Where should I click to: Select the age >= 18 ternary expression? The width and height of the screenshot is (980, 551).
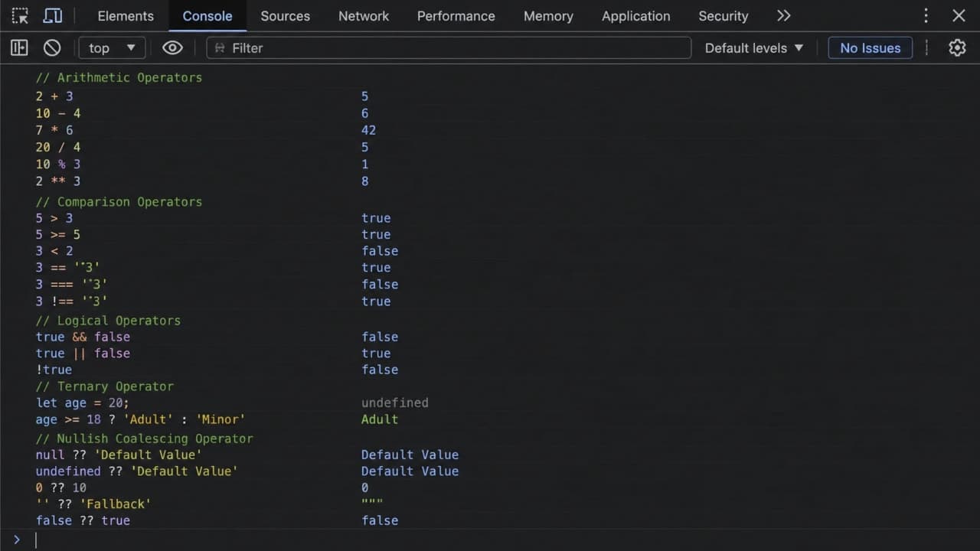click(140, 419)
